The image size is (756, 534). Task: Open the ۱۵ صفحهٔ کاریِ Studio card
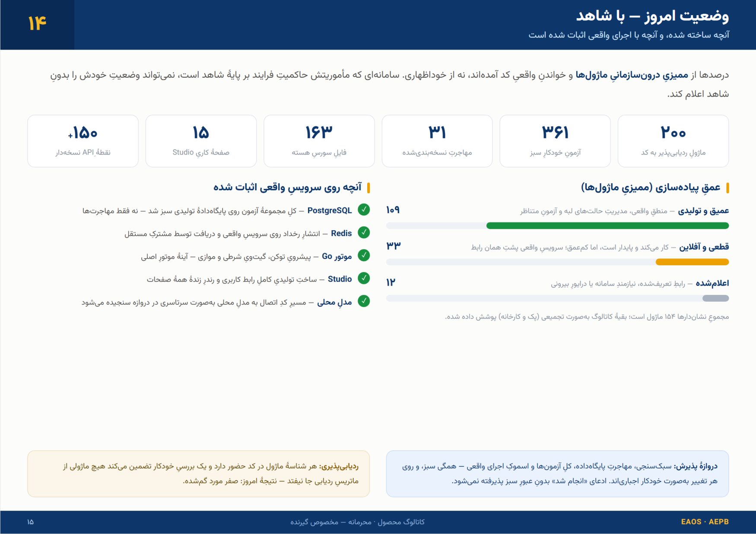(x=201, y=141)
